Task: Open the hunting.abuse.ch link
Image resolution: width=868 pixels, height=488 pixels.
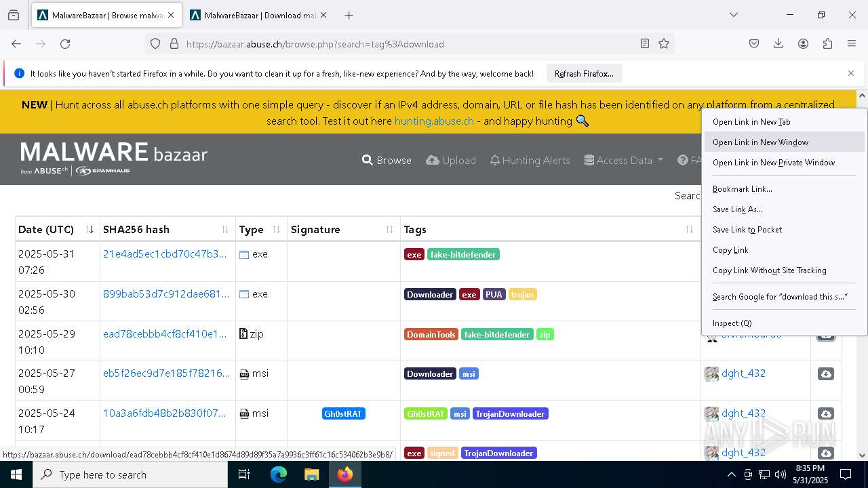Action: tap(434, 121)
